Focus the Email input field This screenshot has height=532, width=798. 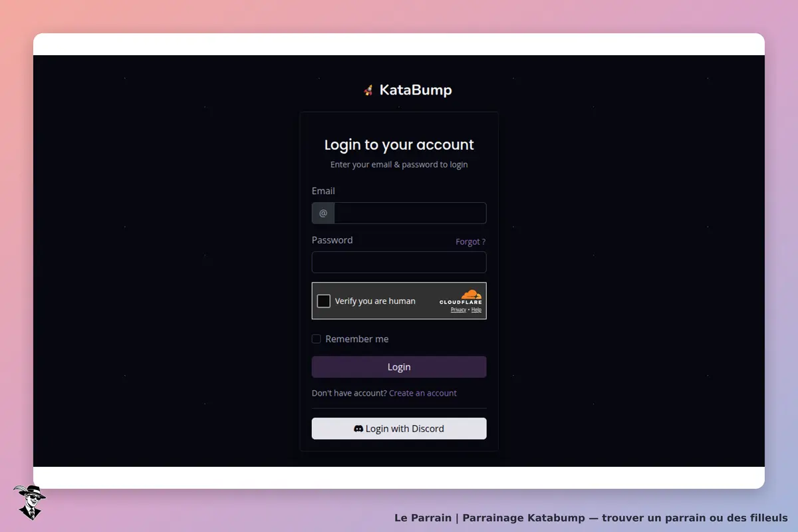click(410, 213)
